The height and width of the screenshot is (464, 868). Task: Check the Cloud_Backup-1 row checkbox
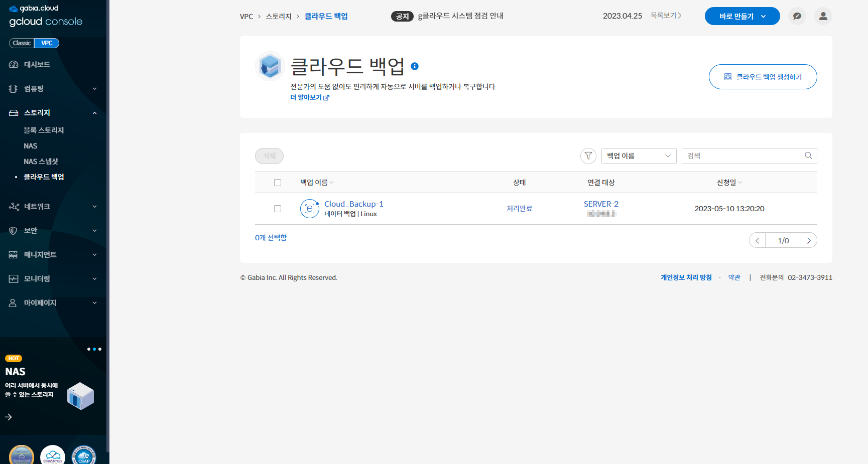tap(278, 209)
